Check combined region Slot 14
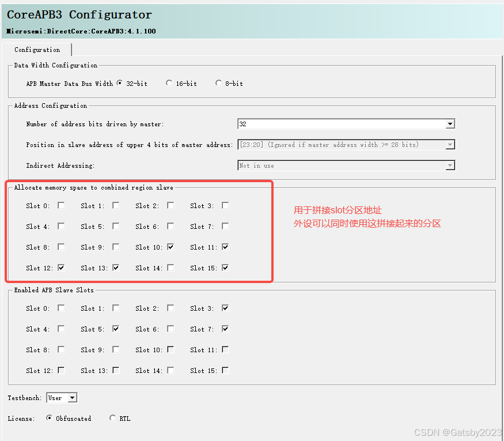This screenshot has height=441, width=504. tap(170, 267)
